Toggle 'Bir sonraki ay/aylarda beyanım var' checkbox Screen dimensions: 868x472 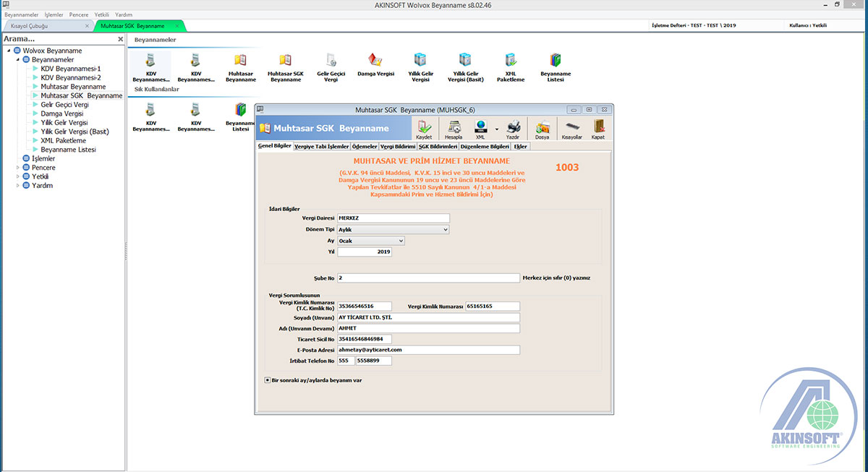[x=268, y=379]
